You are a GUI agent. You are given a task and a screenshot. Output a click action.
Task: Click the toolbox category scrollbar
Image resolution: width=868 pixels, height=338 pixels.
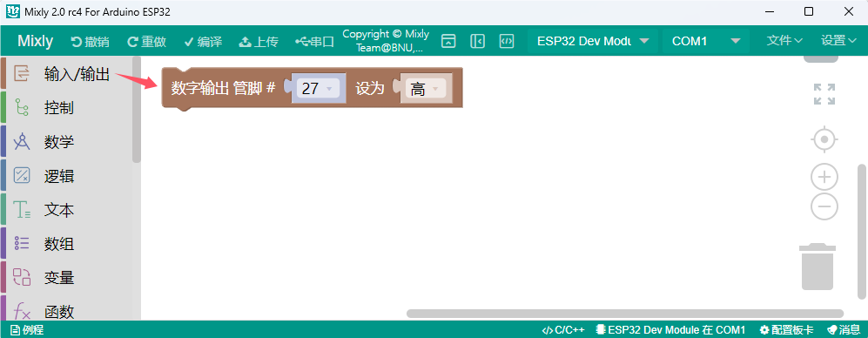click(137, 110)
